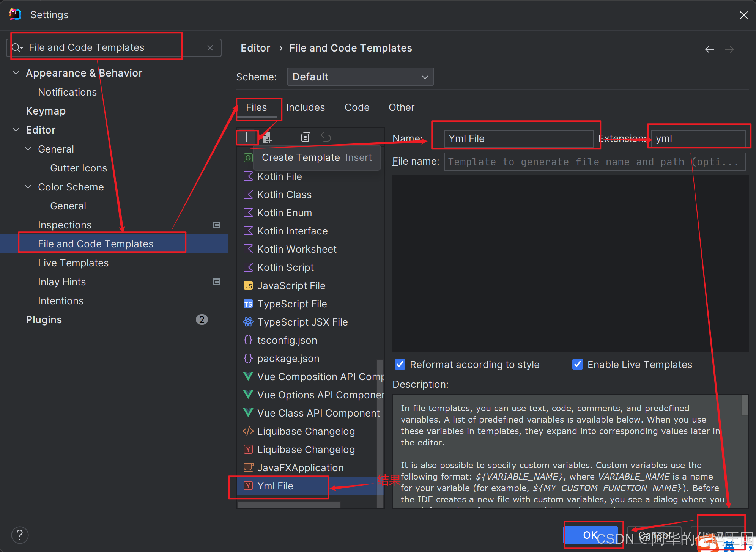Collapse the Appearance & Behavior section
756x552 pixels.
click(16, 73)
